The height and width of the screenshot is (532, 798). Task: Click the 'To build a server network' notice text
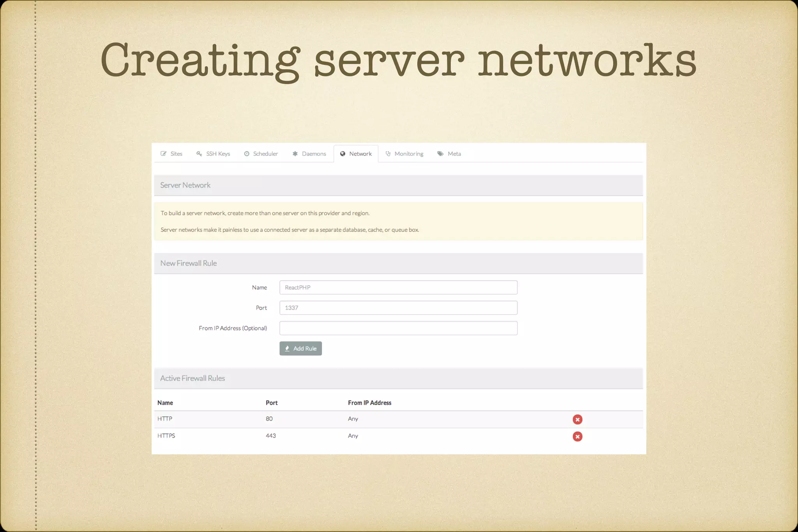tap(265, 213)
